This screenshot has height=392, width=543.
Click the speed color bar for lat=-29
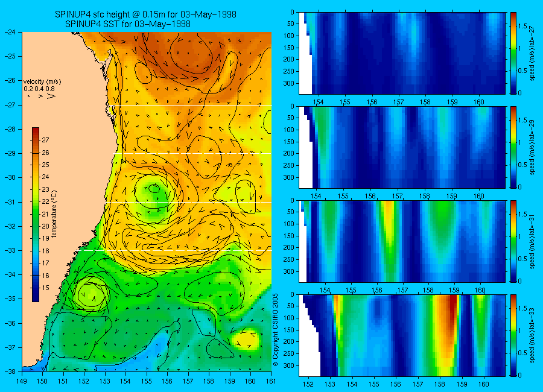click(x=513, y=147)
